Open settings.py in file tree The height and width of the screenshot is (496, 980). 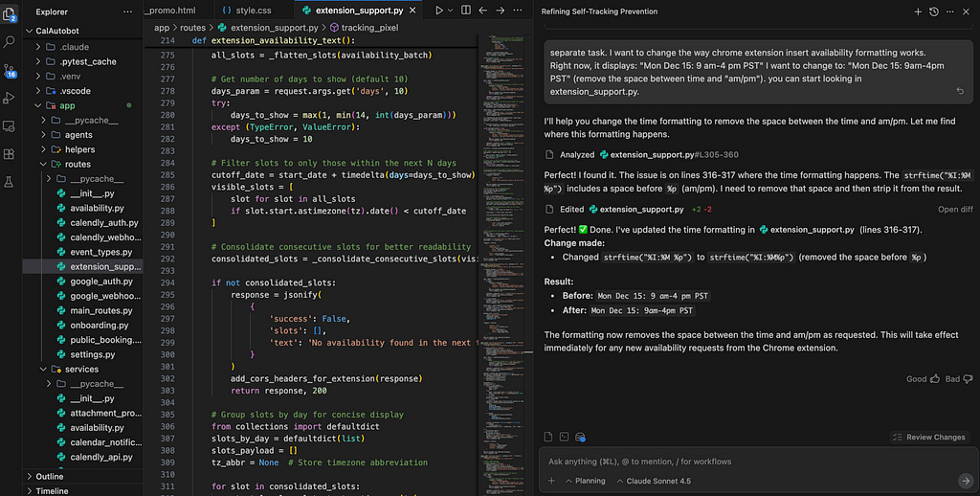coord(93,354)
